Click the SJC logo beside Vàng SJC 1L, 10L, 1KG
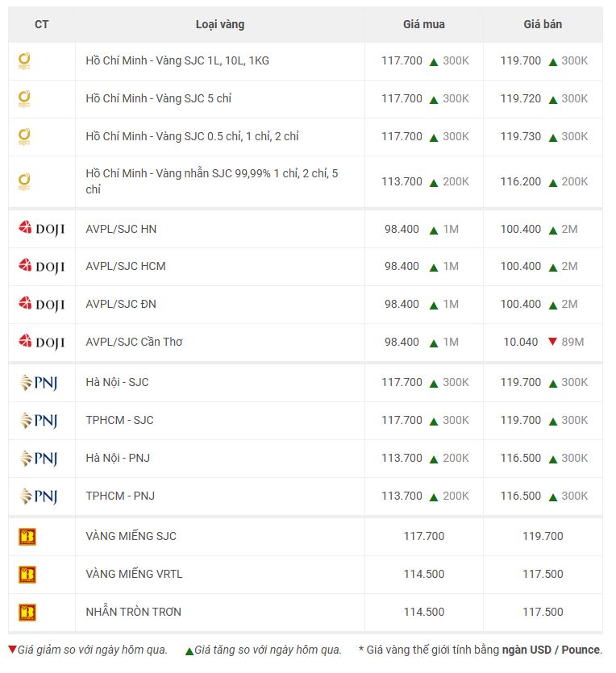 click(x=24, y=61)
